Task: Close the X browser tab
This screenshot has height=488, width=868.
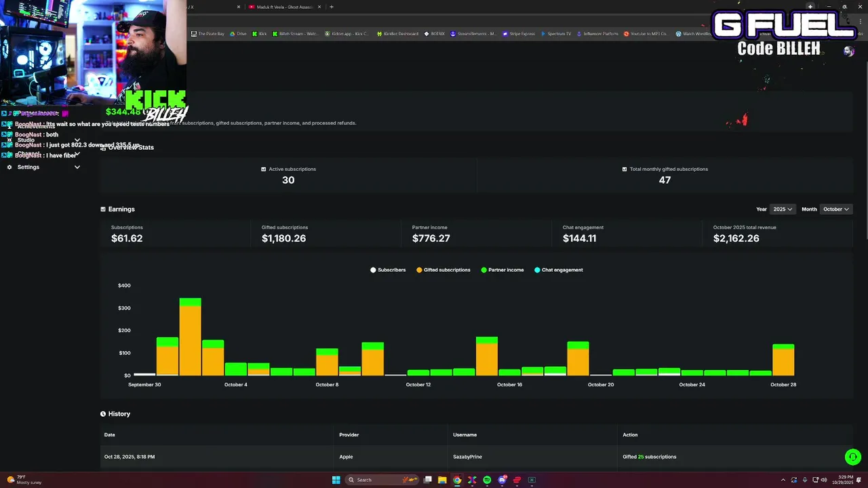Action: [x=239, y=7]
